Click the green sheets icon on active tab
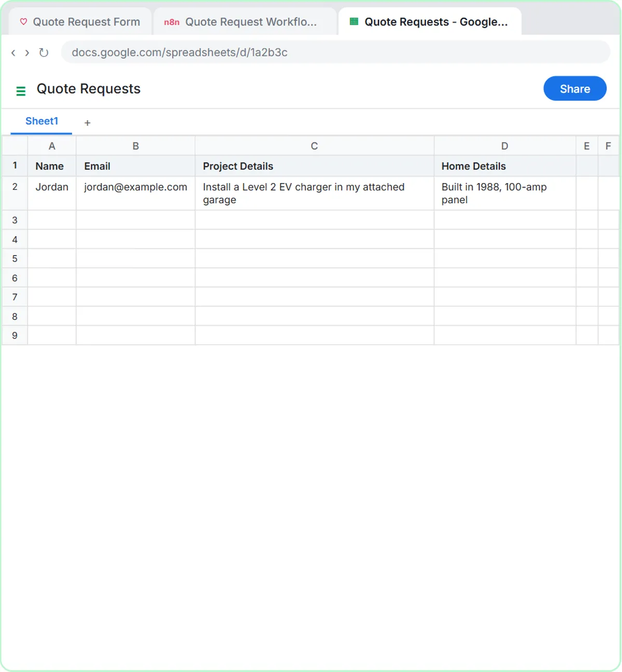The width and height of the screenshot is (622, 672). [354, 22]
